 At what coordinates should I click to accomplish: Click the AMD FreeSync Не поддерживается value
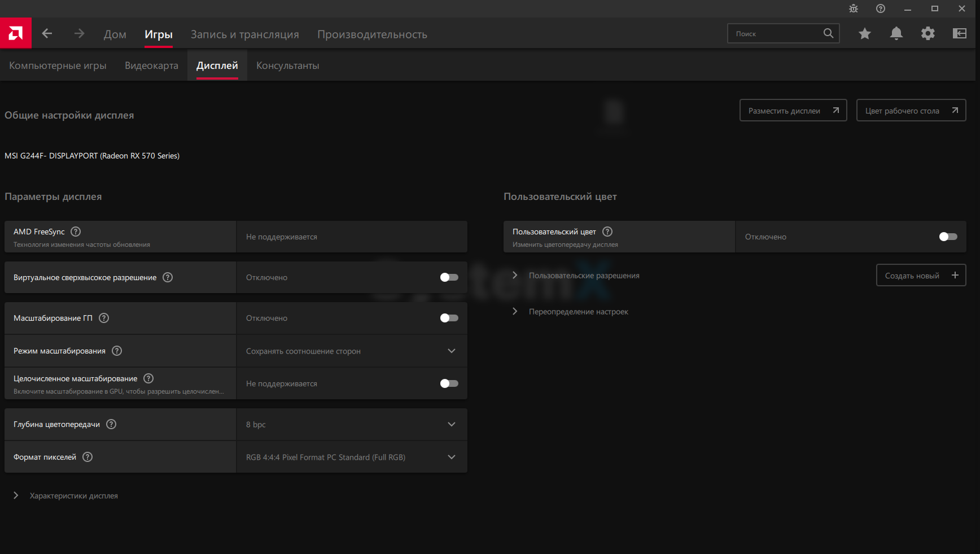click(x=282, y=237)
